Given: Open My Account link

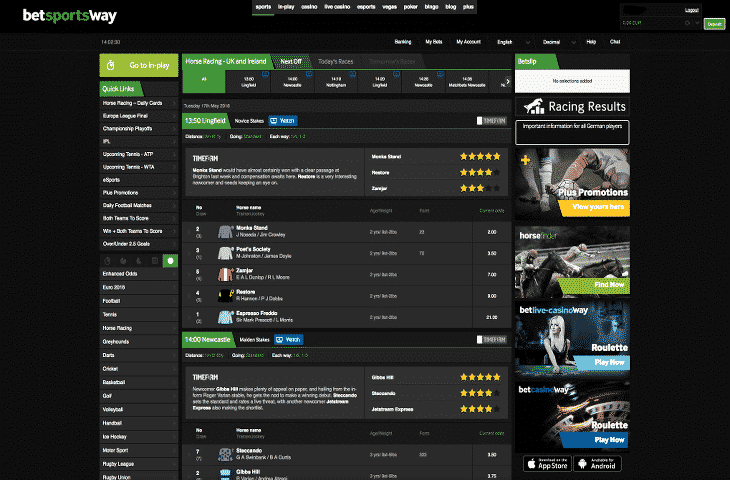Looking at the screenshot, I should [x=468, y=42].
